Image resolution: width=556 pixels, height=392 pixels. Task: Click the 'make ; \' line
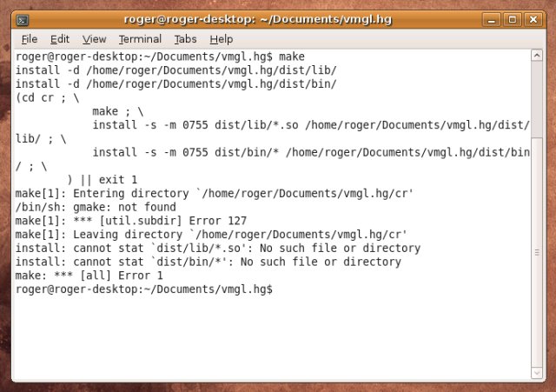coord(118,111)
